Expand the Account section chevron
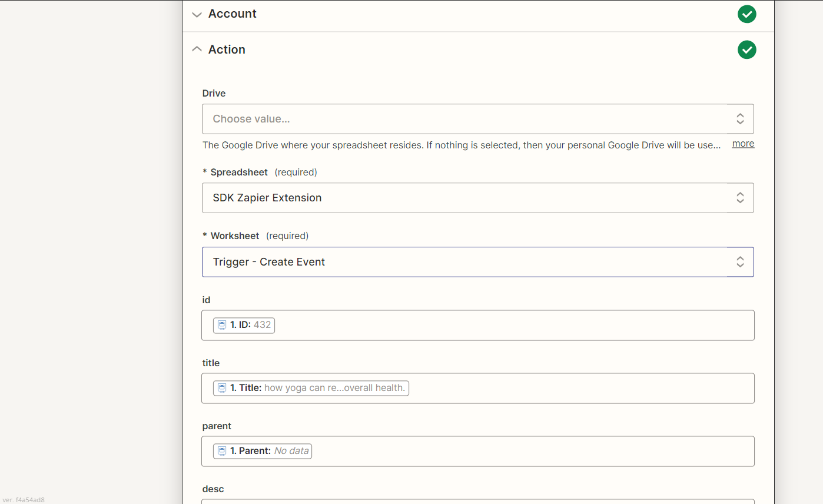 pos(197,15)
